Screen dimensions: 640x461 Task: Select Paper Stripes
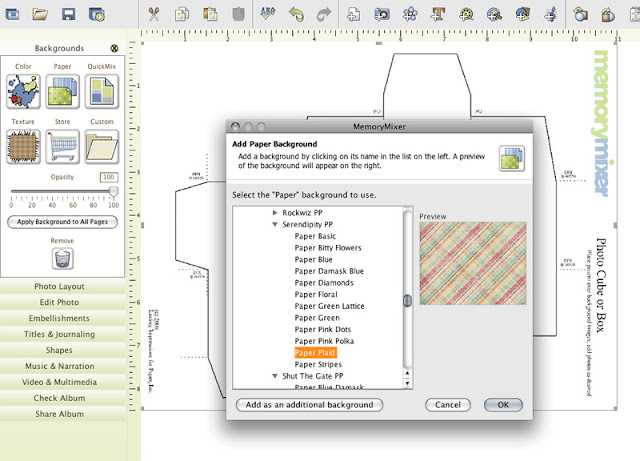pos(318,364)
